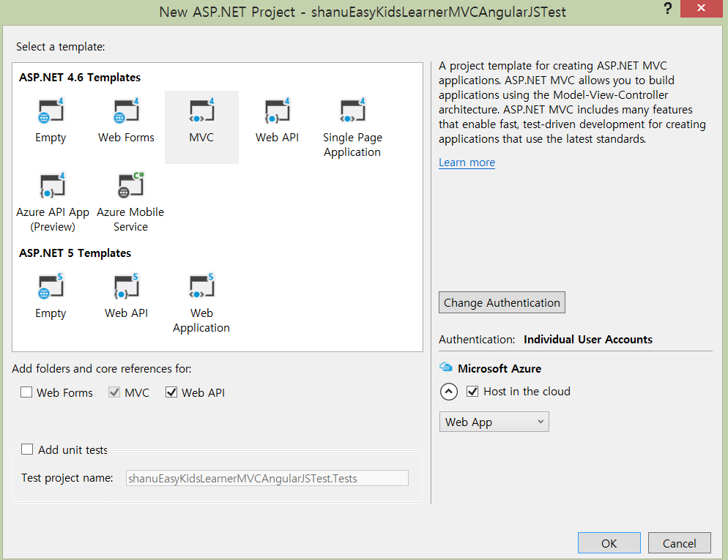Collapse the Microsoft Azure section chevron
728x560 pixels.
click(x=448, y=392)
